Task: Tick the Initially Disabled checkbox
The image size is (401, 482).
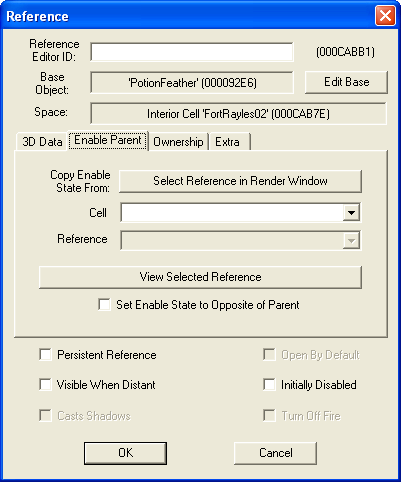Action: [x=269, y=385]
